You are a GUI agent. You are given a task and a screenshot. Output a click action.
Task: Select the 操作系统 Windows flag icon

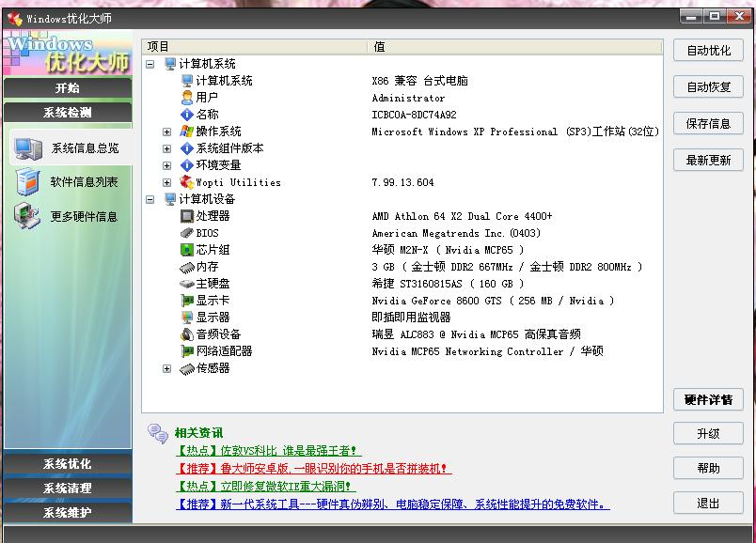(187, 131)
